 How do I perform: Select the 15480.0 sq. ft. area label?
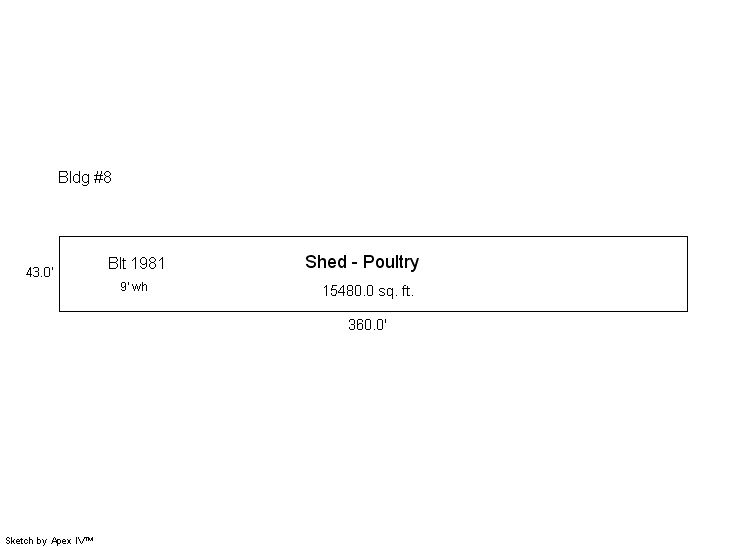[367, 292]
